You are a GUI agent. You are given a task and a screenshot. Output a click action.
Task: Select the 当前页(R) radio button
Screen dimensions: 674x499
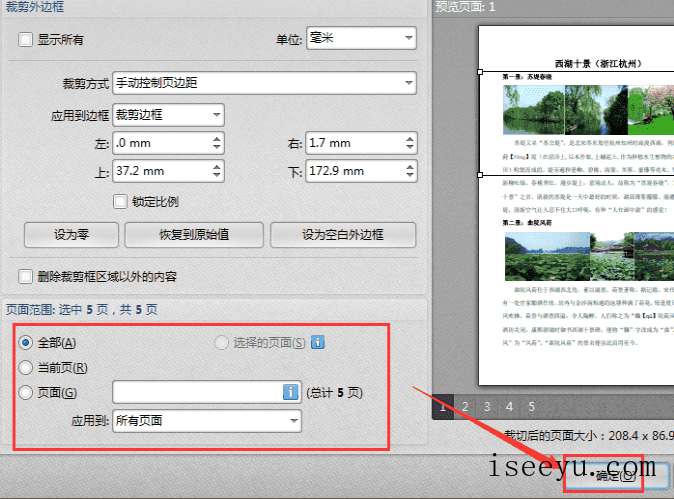pos(26,367)
